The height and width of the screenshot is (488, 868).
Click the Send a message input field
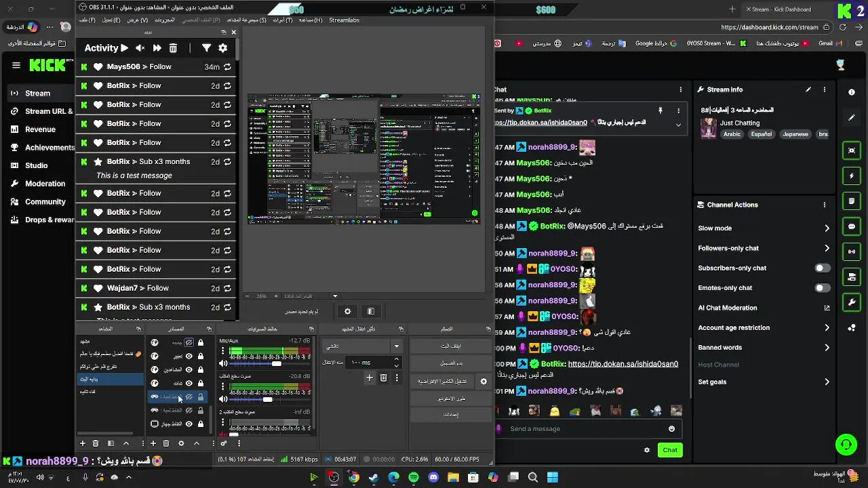click(x=587, y=428)
